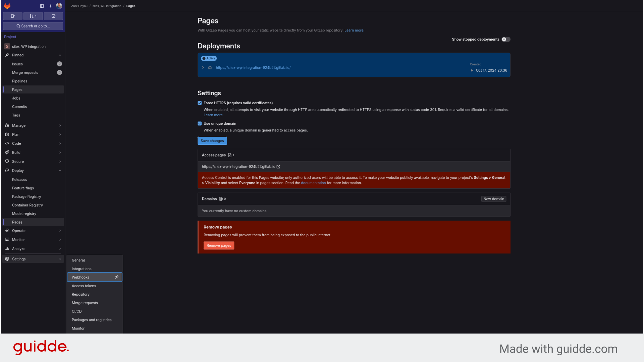Image resolution: width=644 pixels, height=362 pixels.
Task: Click the Pinned pin icon
Action: (x=7, y=55)
